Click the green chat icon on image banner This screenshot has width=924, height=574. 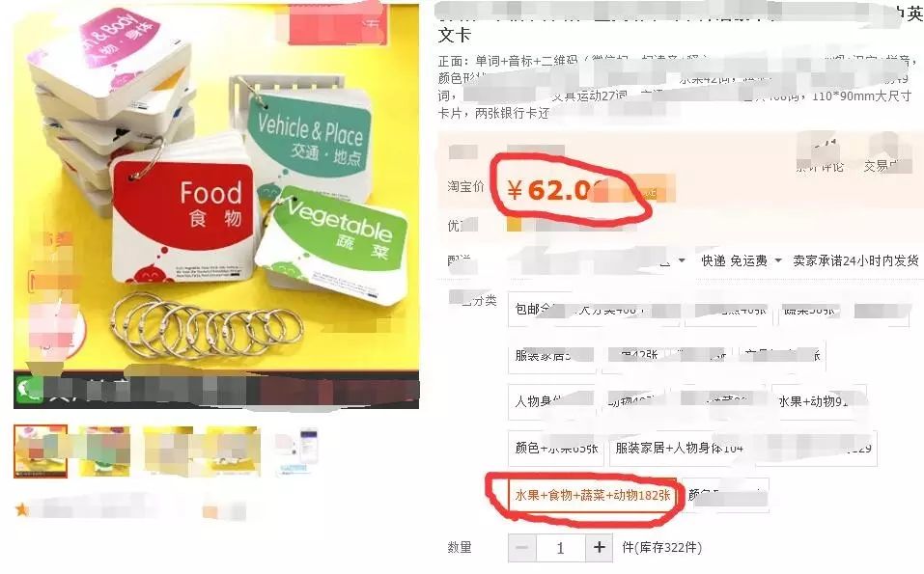(x=28, y=389)
